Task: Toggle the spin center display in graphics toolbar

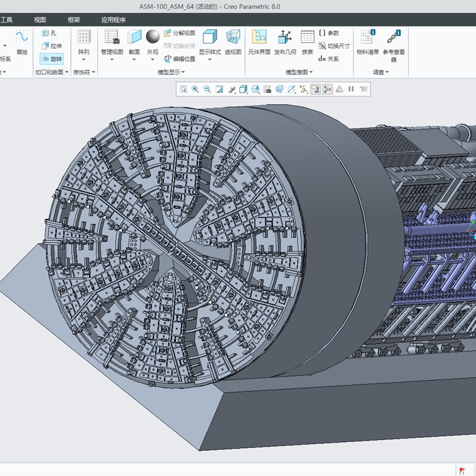Action: 327,88
